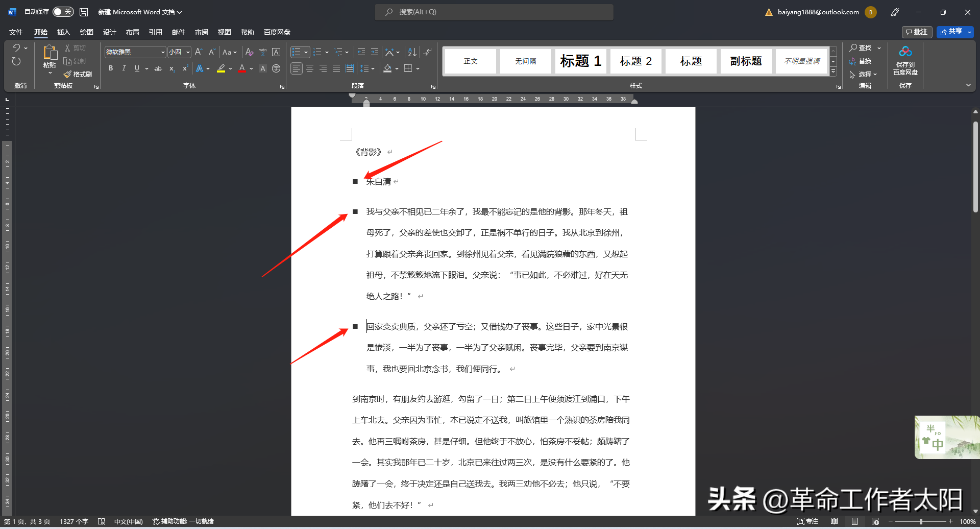Open the 文件 (File) menu
Viewport: 980px width, 529px height.
pyautogui.click(x=16, y=32)
